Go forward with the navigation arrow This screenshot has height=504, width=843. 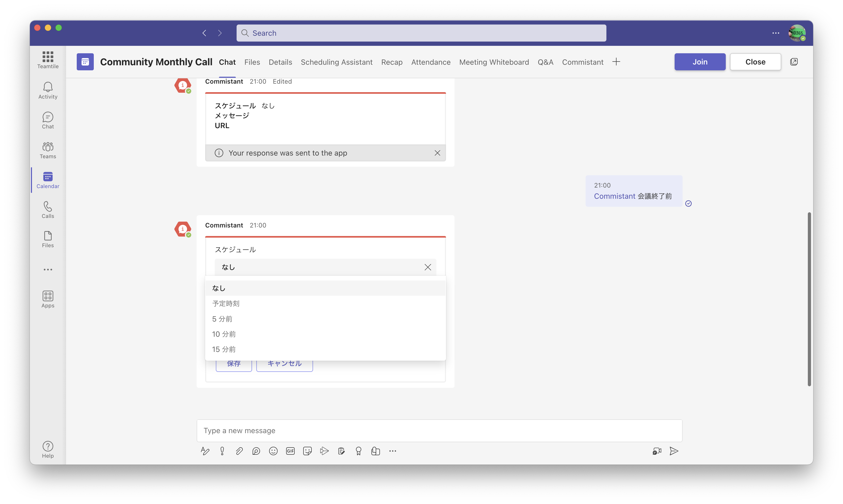click(220, 33)
